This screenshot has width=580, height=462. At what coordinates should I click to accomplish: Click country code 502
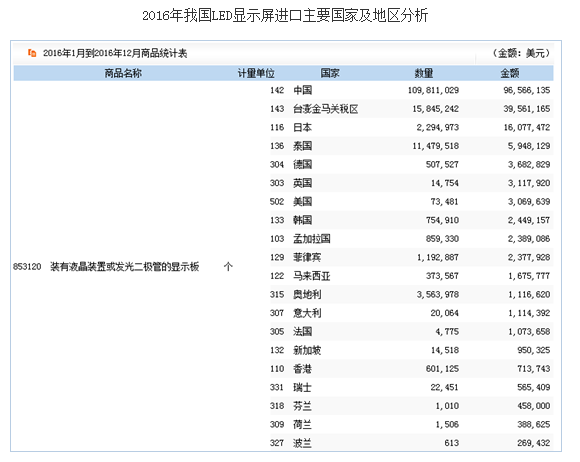(277, 201)
